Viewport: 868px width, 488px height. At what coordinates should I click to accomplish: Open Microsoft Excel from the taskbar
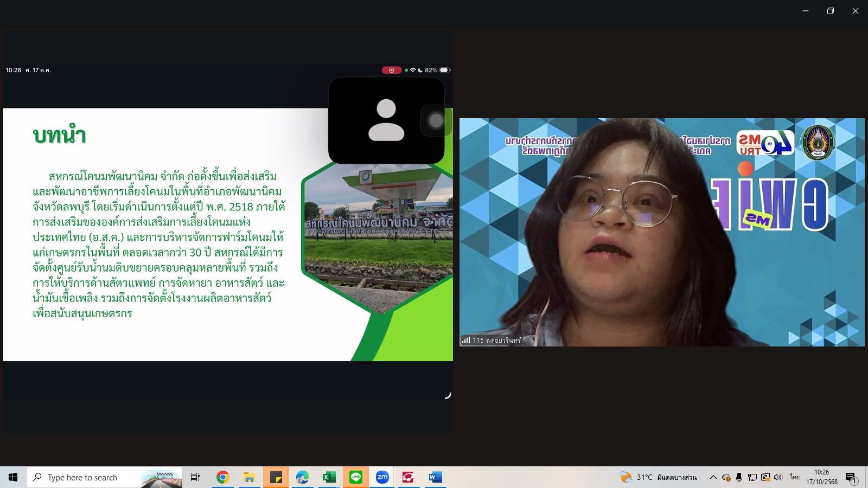click(329, 477)
